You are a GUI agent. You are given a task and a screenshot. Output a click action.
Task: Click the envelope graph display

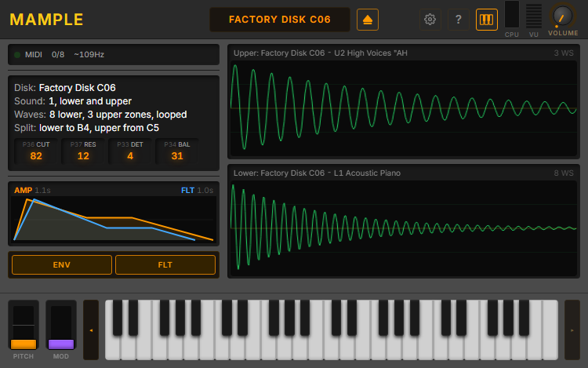114,220
